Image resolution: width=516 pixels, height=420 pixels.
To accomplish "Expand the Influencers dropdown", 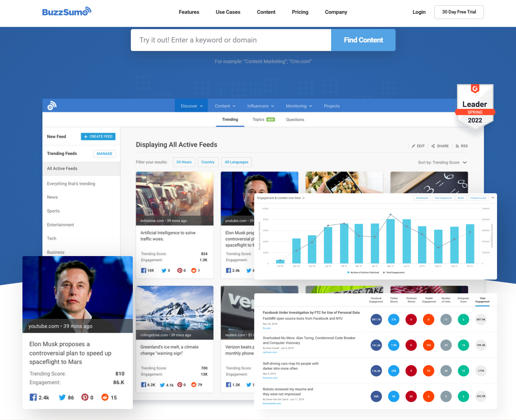I will click(x=260, y=106).
